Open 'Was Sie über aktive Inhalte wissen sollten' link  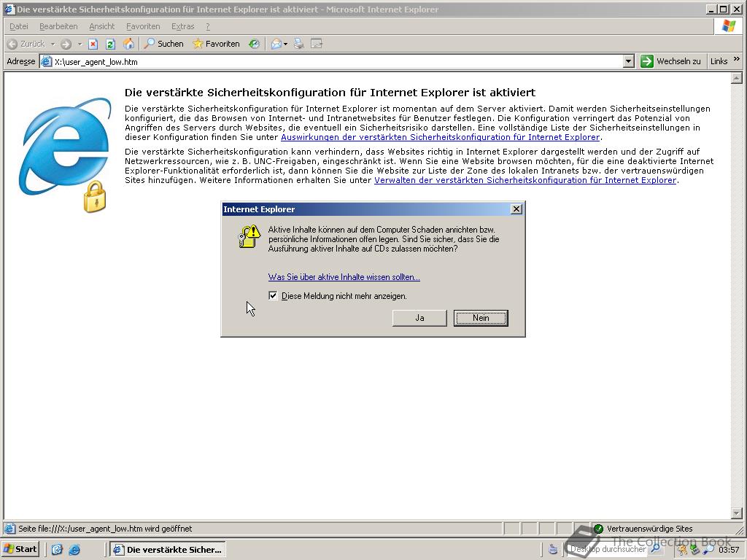344,276
